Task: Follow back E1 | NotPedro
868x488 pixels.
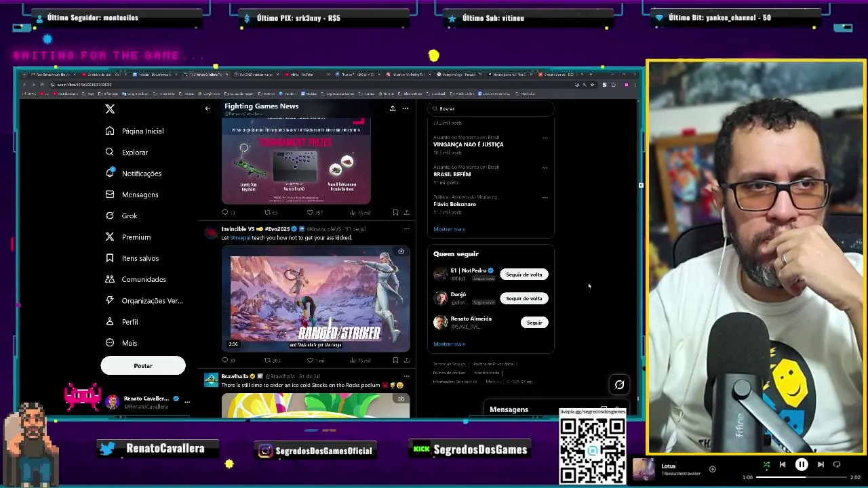Action: 524,274
